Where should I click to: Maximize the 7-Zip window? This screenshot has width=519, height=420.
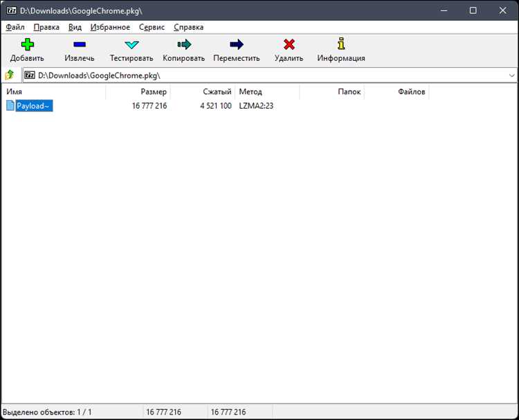[x=473, y=10]
